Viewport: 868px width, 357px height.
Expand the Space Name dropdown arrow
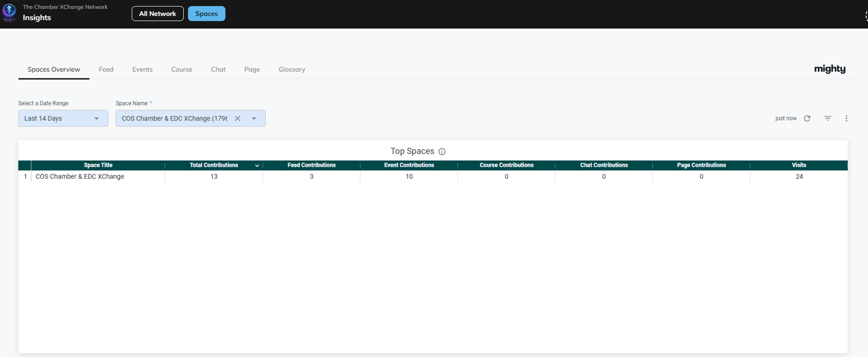point(254,119)
